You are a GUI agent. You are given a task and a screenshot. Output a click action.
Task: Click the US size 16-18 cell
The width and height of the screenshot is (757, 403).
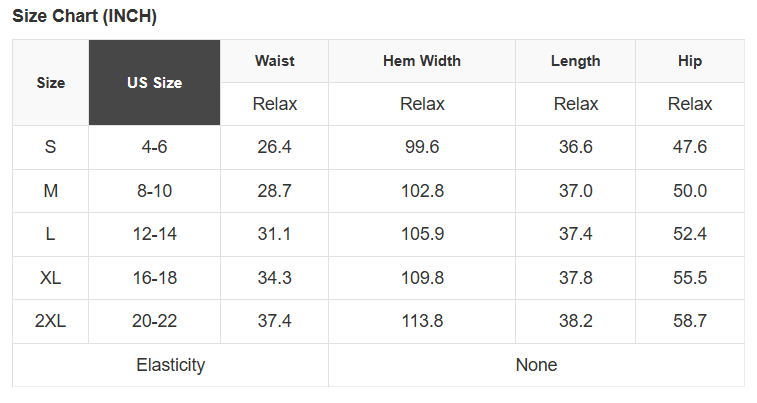pyautogui.click(x=154, y=278)
